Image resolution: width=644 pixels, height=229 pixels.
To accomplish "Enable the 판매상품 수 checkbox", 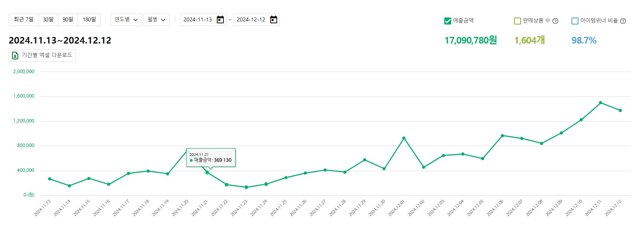I will coord(517,21).
